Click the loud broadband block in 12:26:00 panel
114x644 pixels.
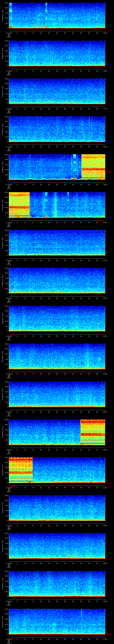[21, 470]
